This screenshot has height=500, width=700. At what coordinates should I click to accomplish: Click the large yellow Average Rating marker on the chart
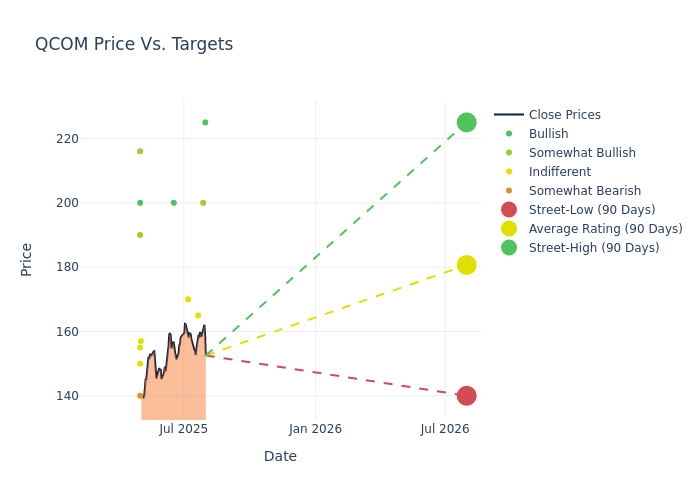click(x=466, y=265)
